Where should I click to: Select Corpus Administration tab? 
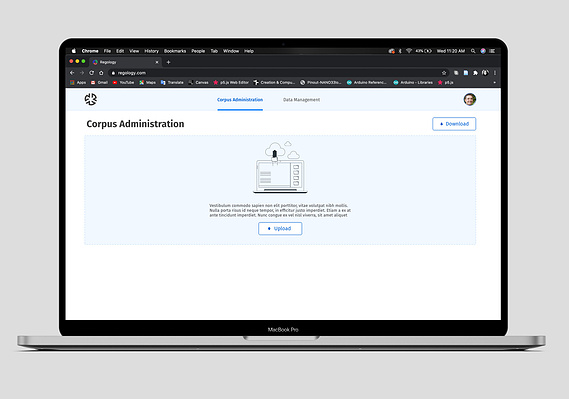pos(240,100)
